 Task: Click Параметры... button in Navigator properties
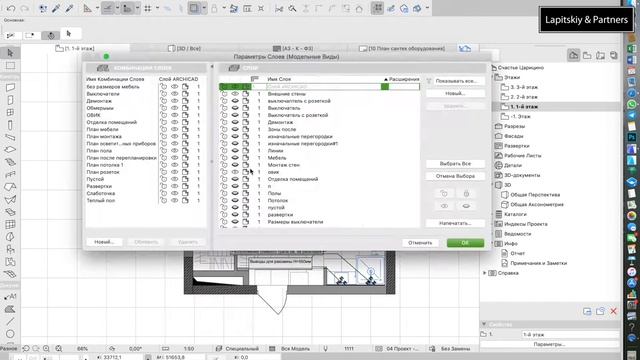(x=549, y=344)
